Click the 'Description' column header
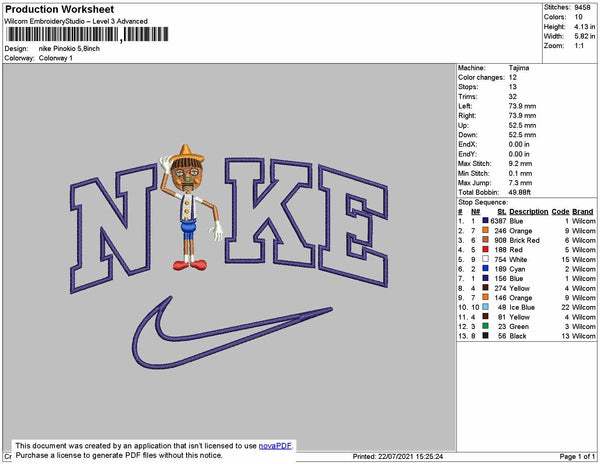Screen dimensions: 600x464 click(x=528, y=212)
